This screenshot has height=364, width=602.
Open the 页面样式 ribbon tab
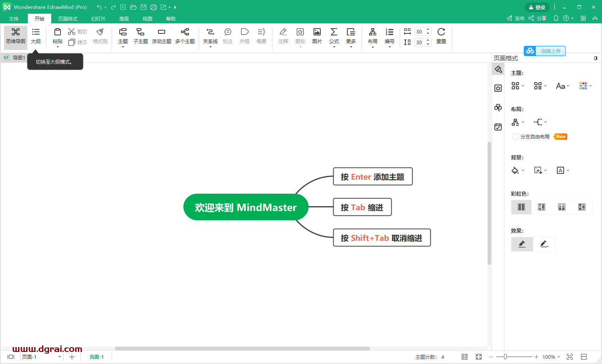(x=68, y=19)
